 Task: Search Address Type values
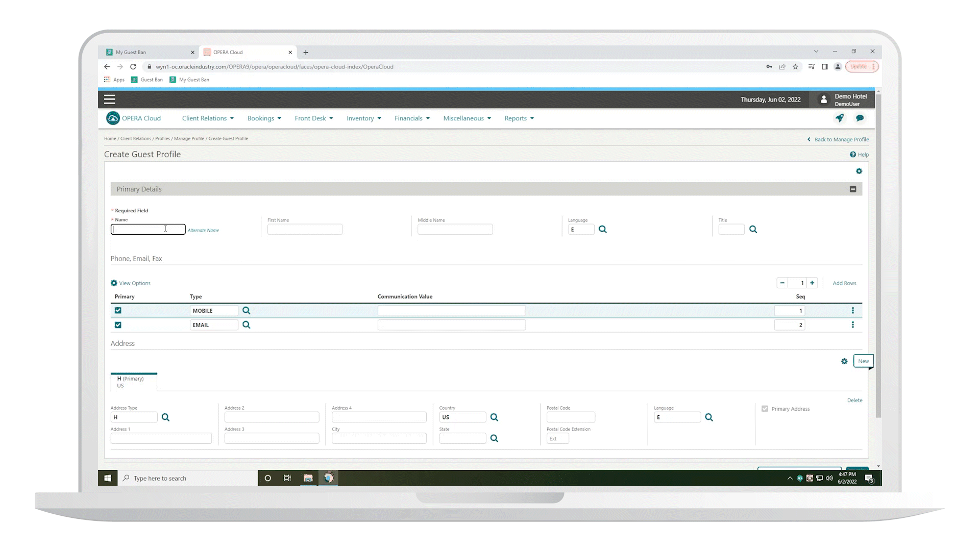[166, 417]
